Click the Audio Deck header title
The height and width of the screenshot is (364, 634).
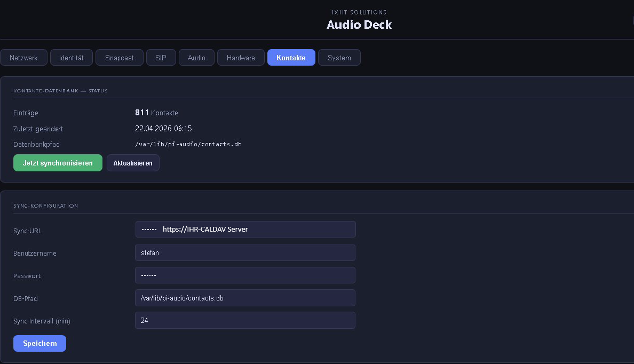click(x=359, y=25)
